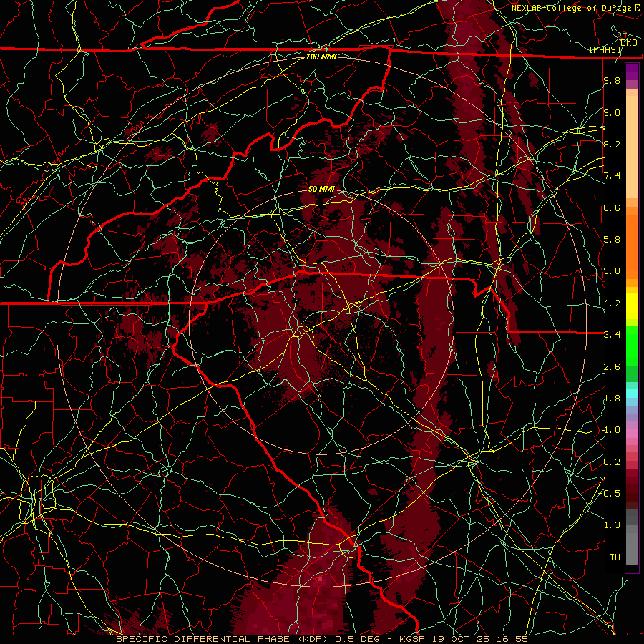
Task: Click the 4.2 scale value
Action: coord(612,303)
